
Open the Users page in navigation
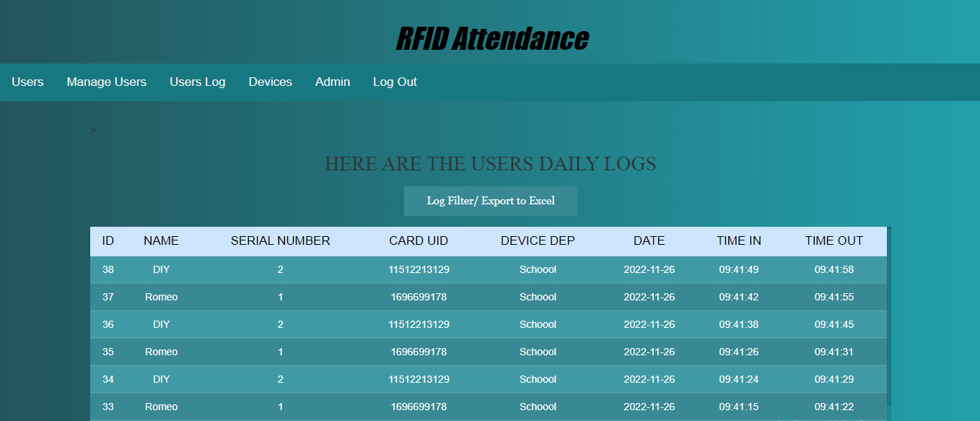[x=27, y=82]
